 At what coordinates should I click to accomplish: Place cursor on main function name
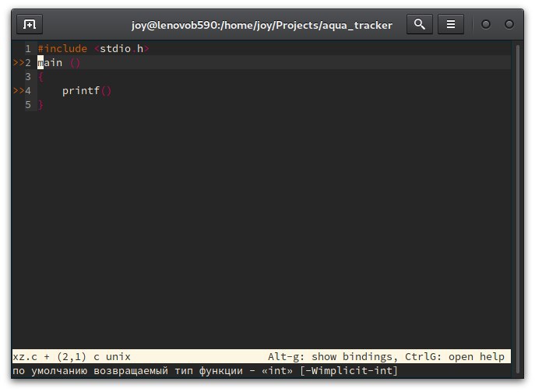50,63
